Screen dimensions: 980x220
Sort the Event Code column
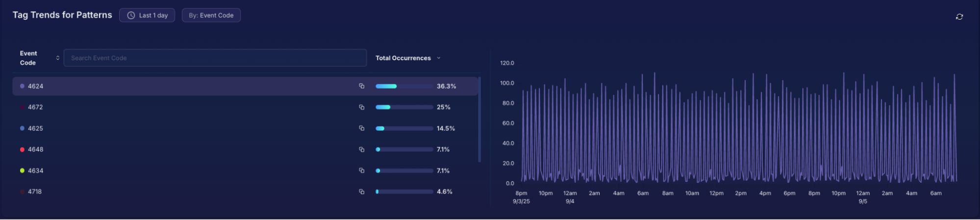click(57, 58)
